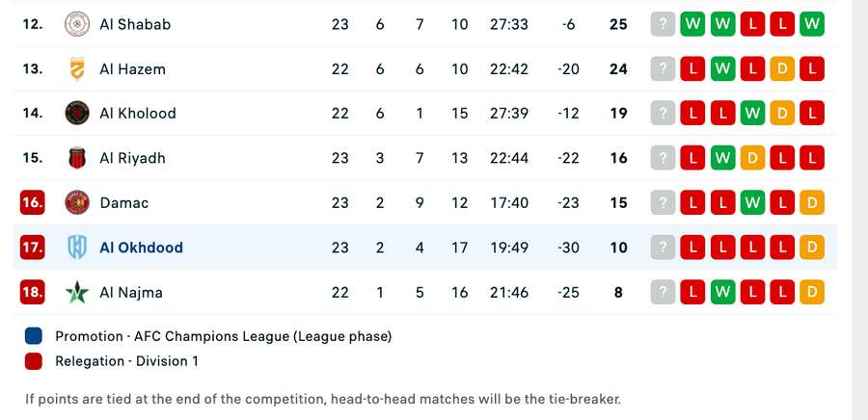Click the red rank 18 position badge

tap(33, 292)
